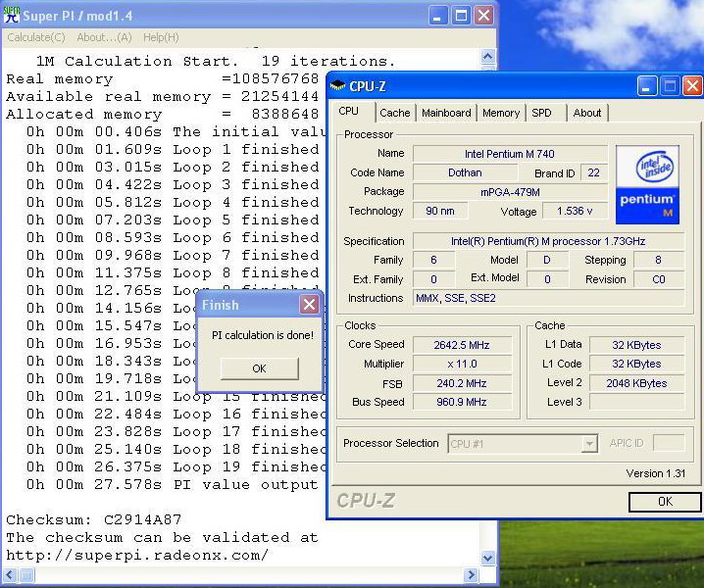The image size is (704, 588).
Task: Click the Checksum: C2914A87 line
Action: pyautogui.click(x=94, y=519)
